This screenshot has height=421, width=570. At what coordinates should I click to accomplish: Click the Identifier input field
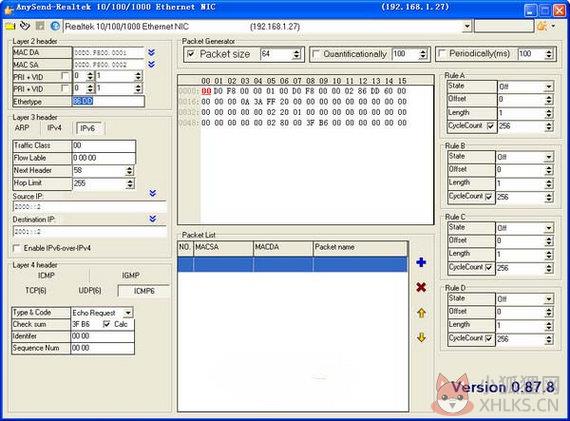[x=103, y=336]
